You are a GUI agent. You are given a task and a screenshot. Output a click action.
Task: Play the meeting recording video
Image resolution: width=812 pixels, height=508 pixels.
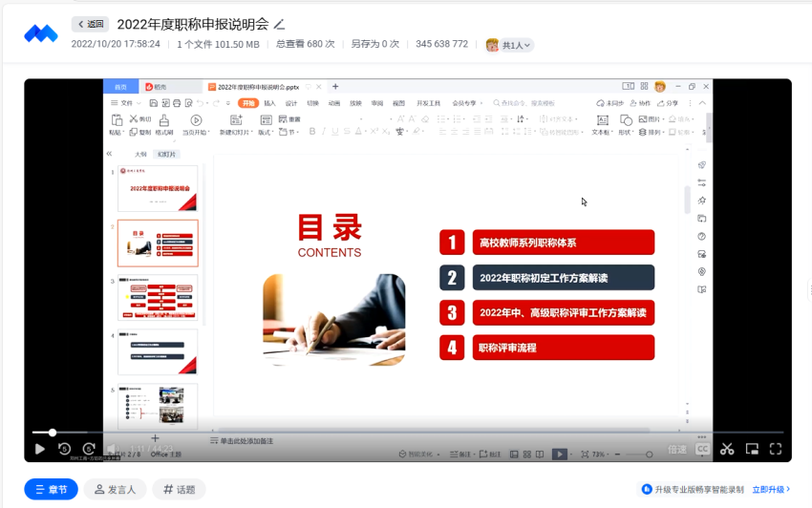(40, 449)
